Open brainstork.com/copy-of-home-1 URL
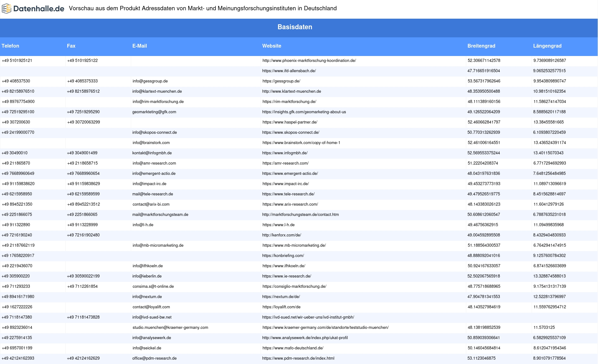The image size is (598, 364). pos(301,143)
